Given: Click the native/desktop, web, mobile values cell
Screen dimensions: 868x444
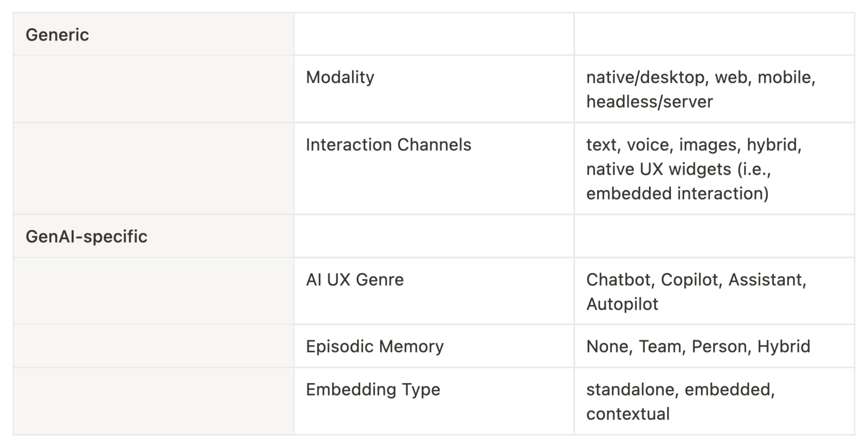Looking at the screenshot, I should [700, 89].
